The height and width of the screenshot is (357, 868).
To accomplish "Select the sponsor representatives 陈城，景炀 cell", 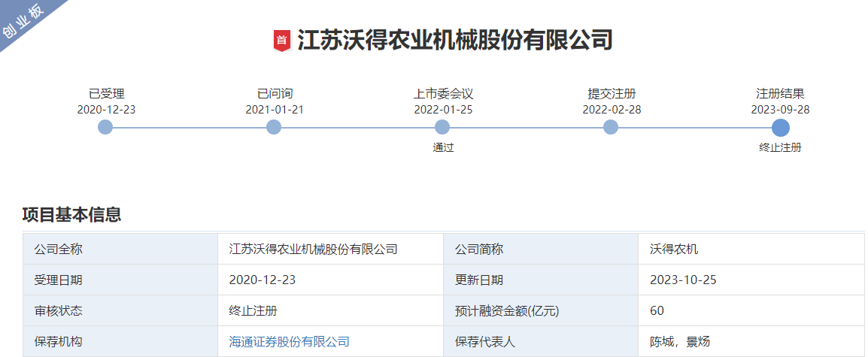I will [x=680, y=341].
